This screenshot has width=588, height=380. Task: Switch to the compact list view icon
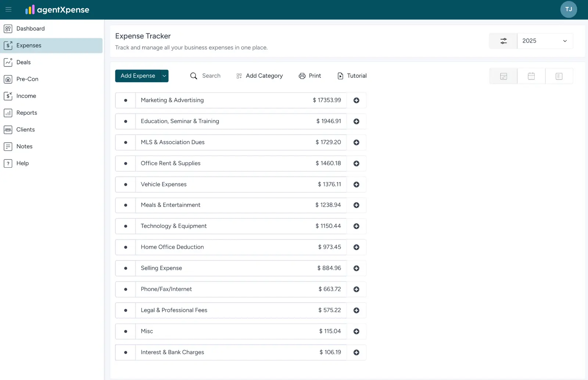coord(559,76)
